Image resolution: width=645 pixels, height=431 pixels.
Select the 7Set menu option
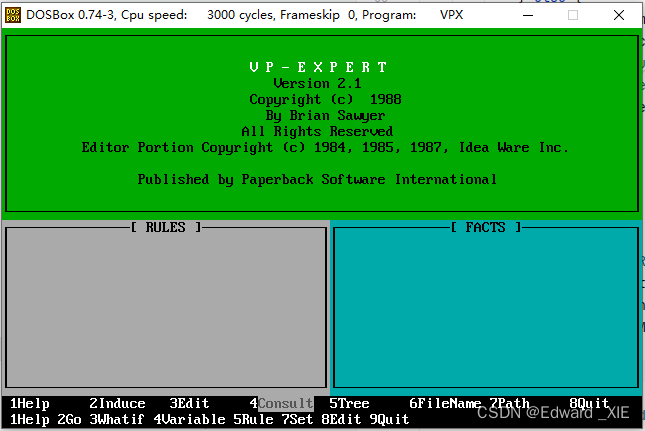click(297, 419)
